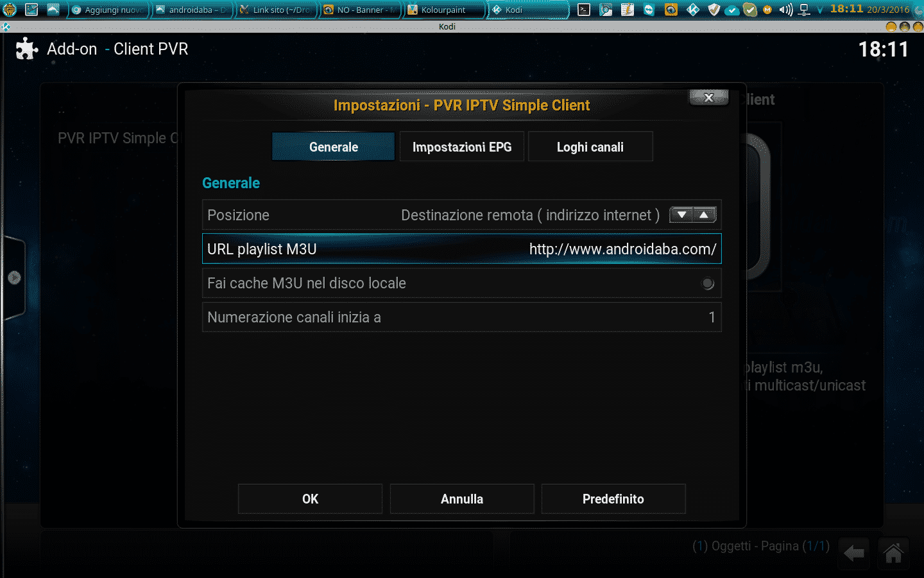The height and width of the screenshot is (578, 924).
Task: Click the shield icon in the system tray
Action: [x=714, y=10]
